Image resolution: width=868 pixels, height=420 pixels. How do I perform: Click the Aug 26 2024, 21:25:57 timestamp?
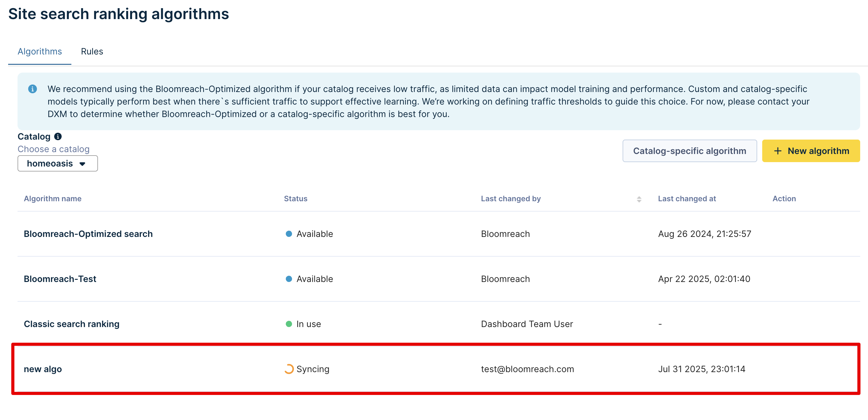click(x=705, y=234)
